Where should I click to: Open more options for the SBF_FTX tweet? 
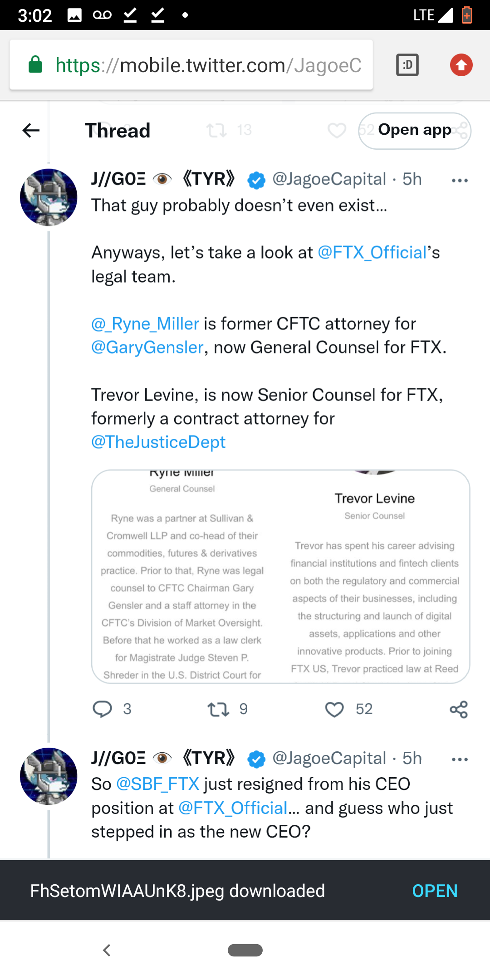pyautogui.click(x=460, y=759)
